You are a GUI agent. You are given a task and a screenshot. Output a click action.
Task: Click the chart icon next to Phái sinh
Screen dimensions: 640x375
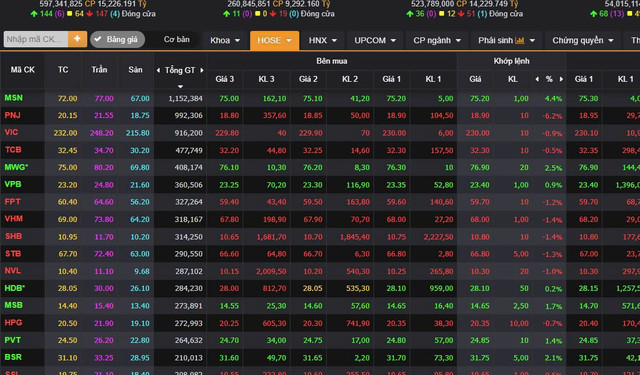click(x=520, y=40)
